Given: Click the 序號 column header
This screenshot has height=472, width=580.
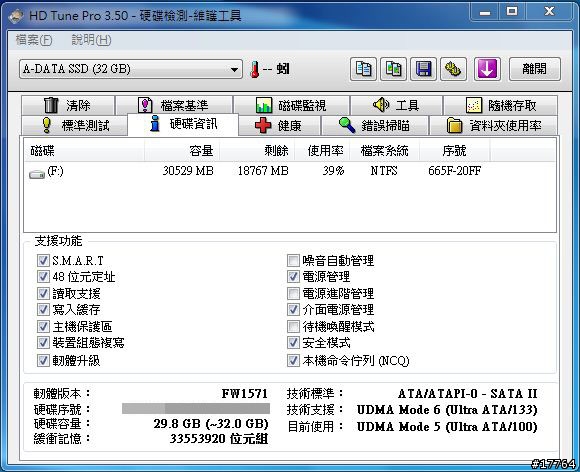Looking at the screenshot, I should pos(455,151).
